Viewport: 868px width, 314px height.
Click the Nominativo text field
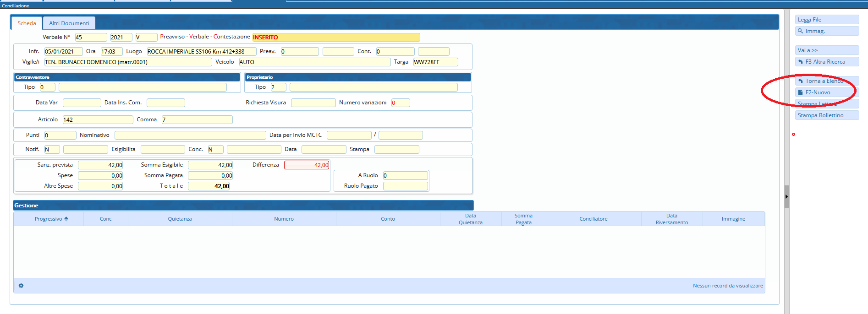[190, 135]
